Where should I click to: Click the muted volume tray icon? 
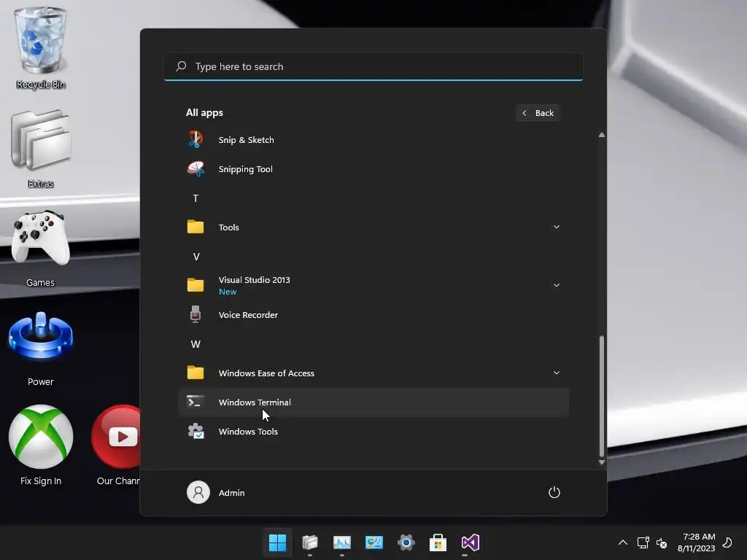coord(662,542)
